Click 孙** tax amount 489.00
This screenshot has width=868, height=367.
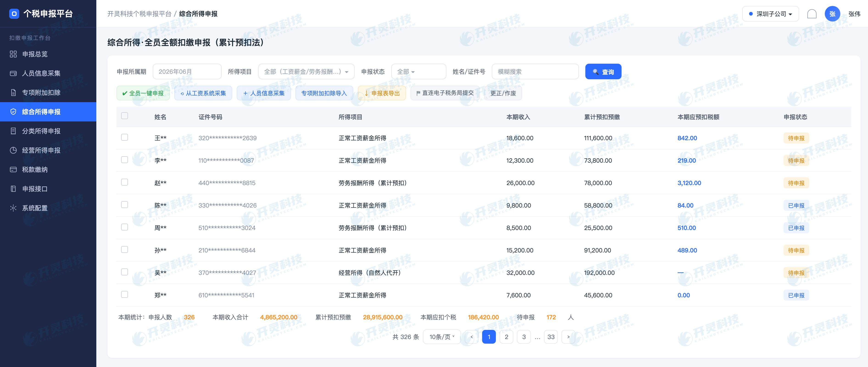(x=687, y=250)
